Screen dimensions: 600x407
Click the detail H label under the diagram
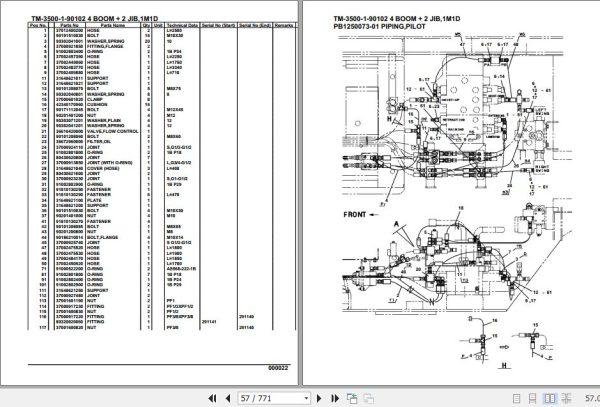point(504,365)
